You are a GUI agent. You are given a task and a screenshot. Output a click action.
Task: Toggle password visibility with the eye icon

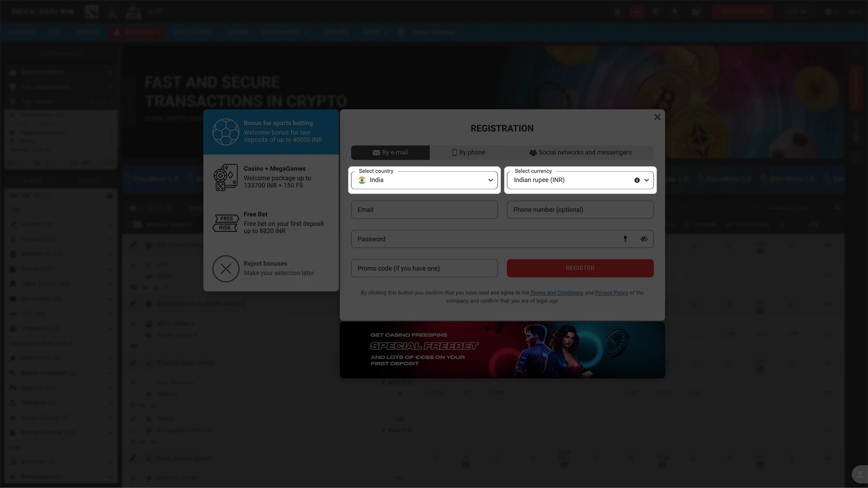pos(644,239)
